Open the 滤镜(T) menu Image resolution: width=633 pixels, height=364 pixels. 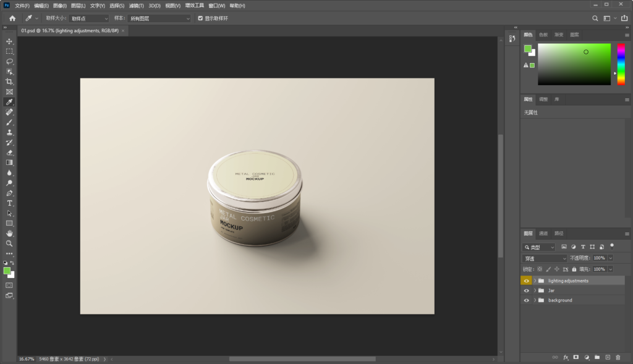[136, 6]
